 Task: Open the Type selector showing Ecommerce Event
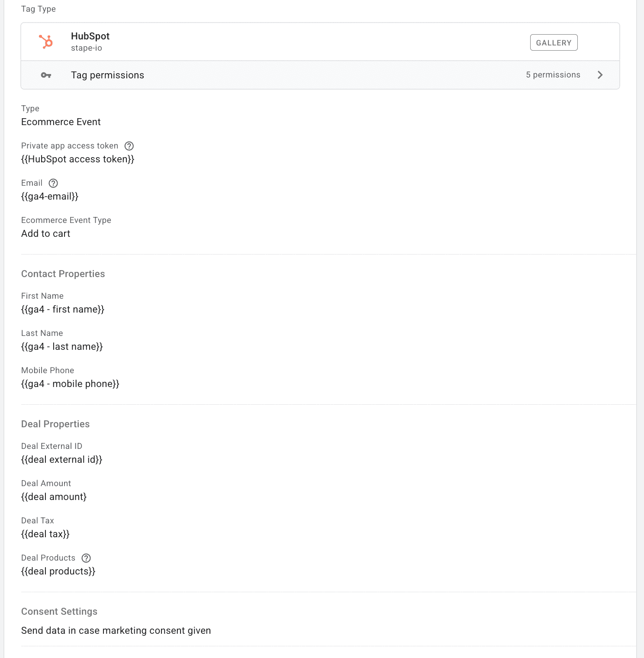point(61,122)
